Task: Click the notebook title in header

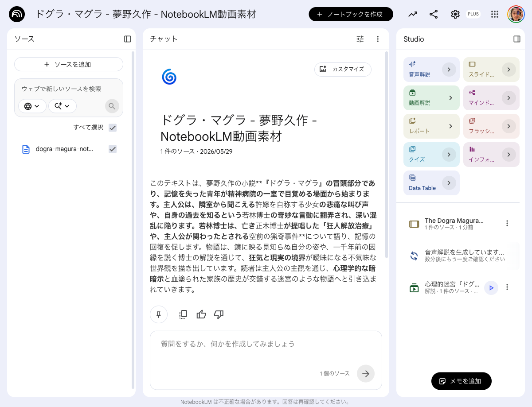Action: (x=145, y=14)
